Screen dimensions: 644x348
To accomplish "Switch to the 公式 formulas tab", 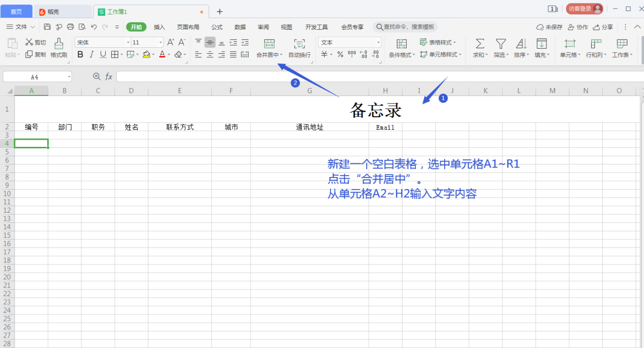I will point(217,27).
